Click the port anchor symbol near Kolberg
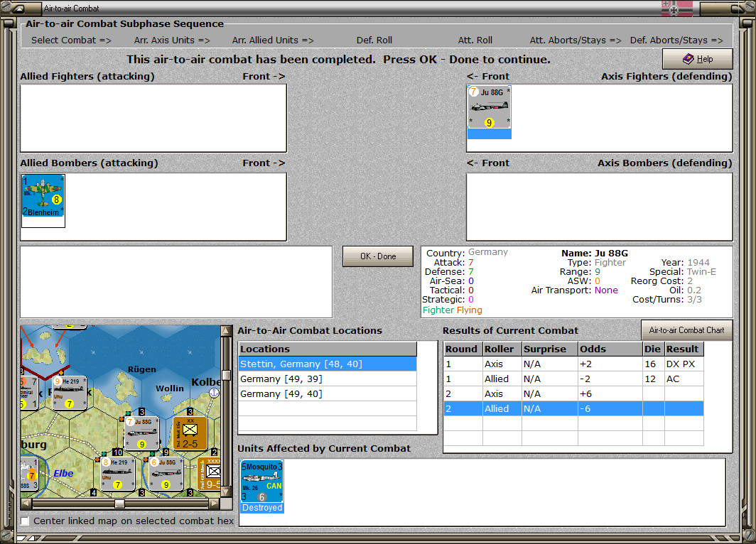Screen dimensions: 756x544 pyautogui.click(x=214, y=393)
